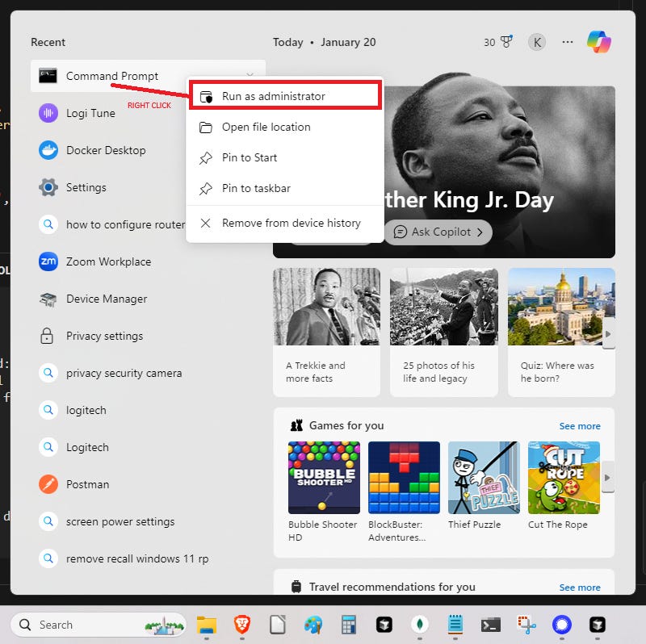Open See more for Travel recommendations
The height and width of the screenshot is (644, 646).
tap(580, 588)
